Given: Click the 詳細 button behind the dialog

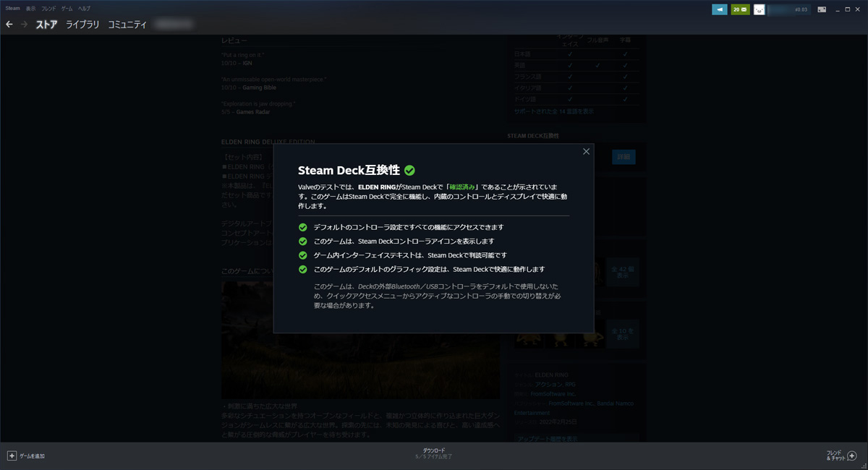Looking at the screenshot, I should 624,157.
